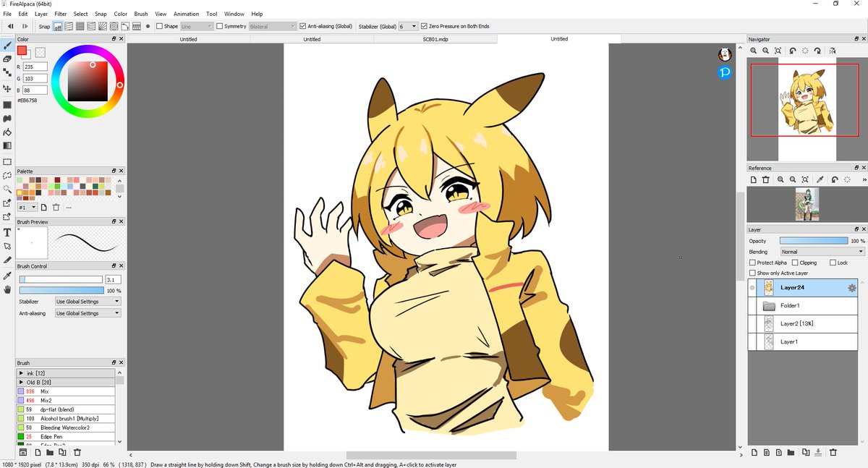868x468 pixels.
Task: Open the Snap menu
Action: [101, 14]
